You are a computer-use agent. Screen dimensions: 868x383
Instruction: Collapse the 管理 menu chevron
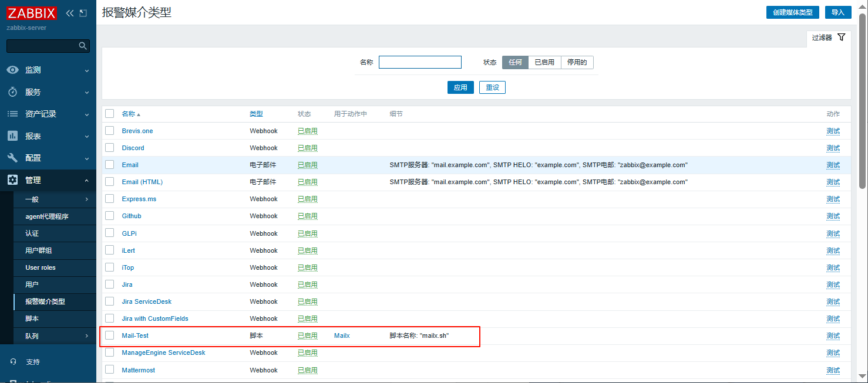click(x=87, y=181)
